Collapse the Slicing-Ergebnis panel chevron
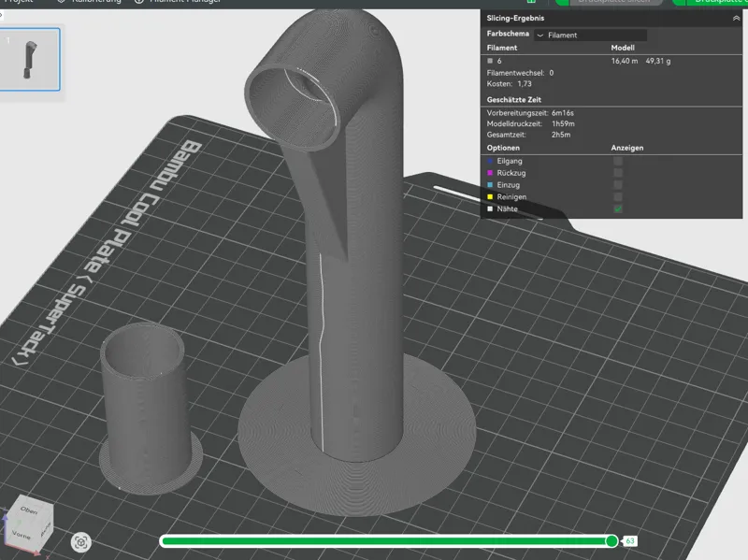The width and height of the screenshot is (748, 560). click(x=736, y=18)
